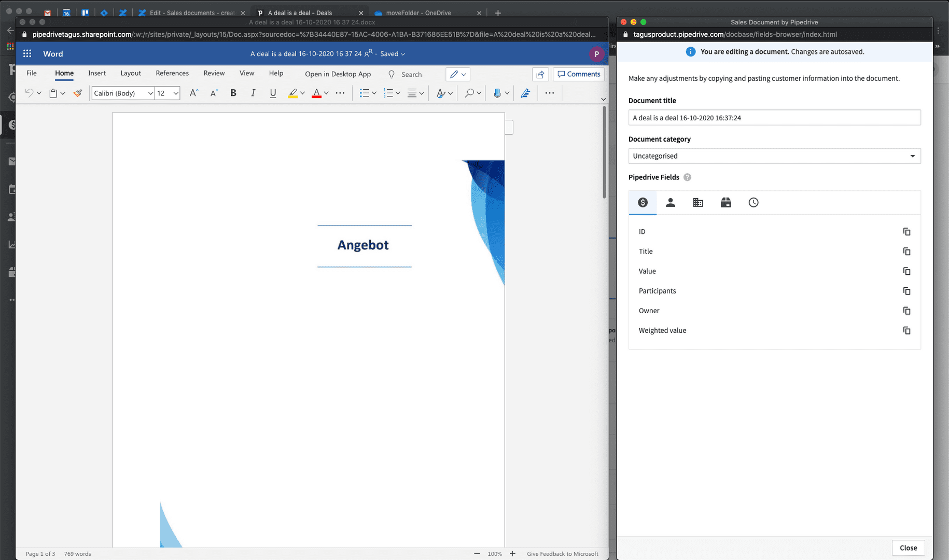This screenshot has width=949, height=560.
Task: Collapse the ribbon with the chevron
Action: 603,99
